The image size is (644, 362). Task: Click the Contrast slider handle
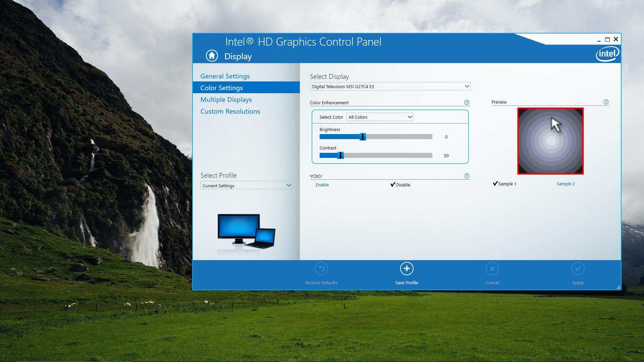340,156
